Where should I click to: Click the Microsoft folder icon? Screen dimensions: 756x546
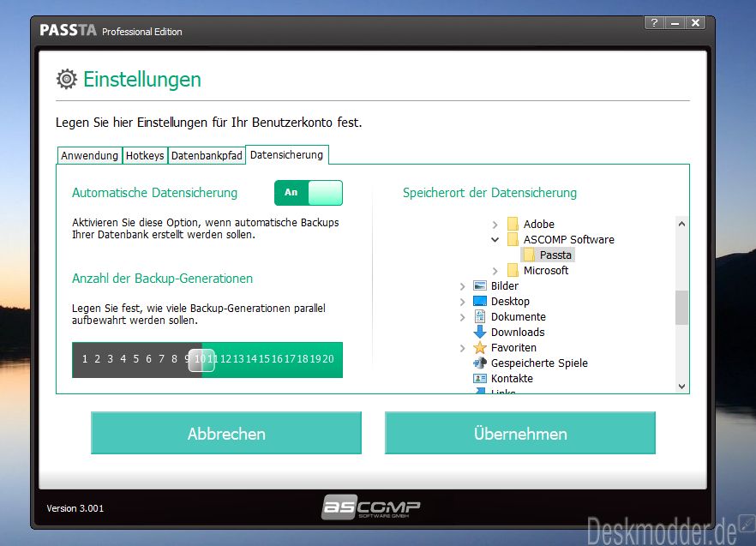[x=513, y=270]
